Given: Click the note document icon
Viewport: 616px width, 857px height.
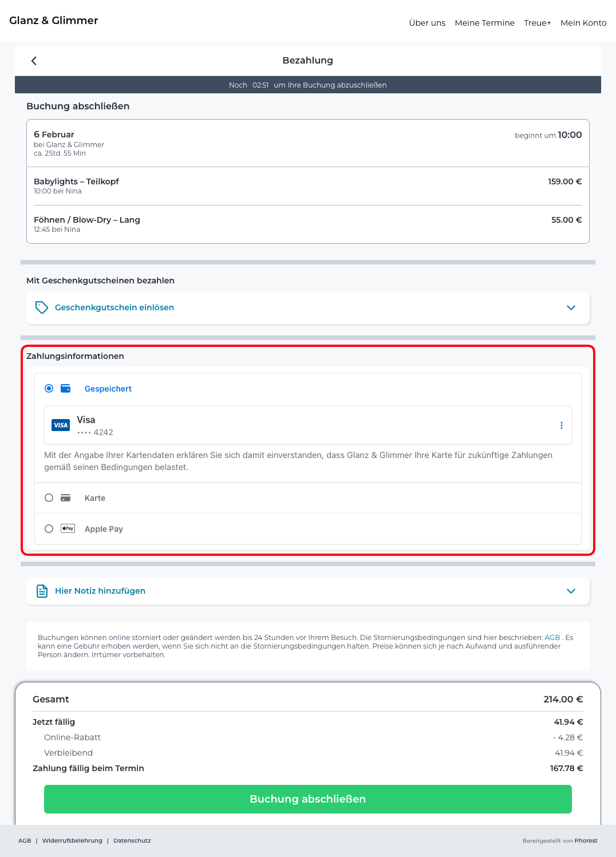Looking at the screenshot, I should [42, 591].
